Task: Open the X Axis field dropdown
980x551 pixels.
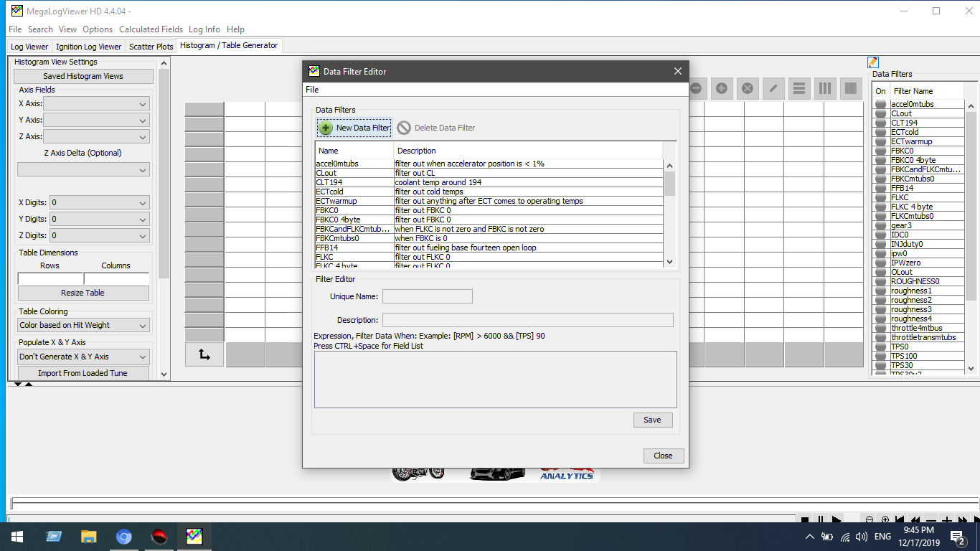Action: [97, 104]
